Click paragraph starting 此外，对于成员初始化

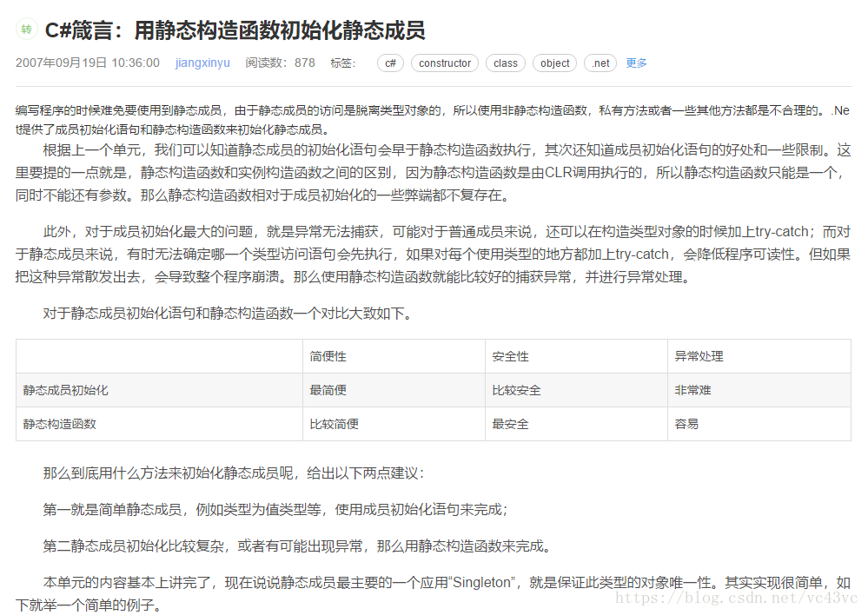[433, 255]
